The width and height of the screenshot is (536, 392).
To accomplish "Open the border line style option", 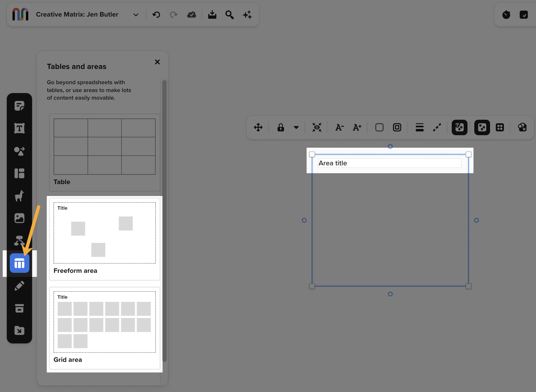I will pos(437,127).
